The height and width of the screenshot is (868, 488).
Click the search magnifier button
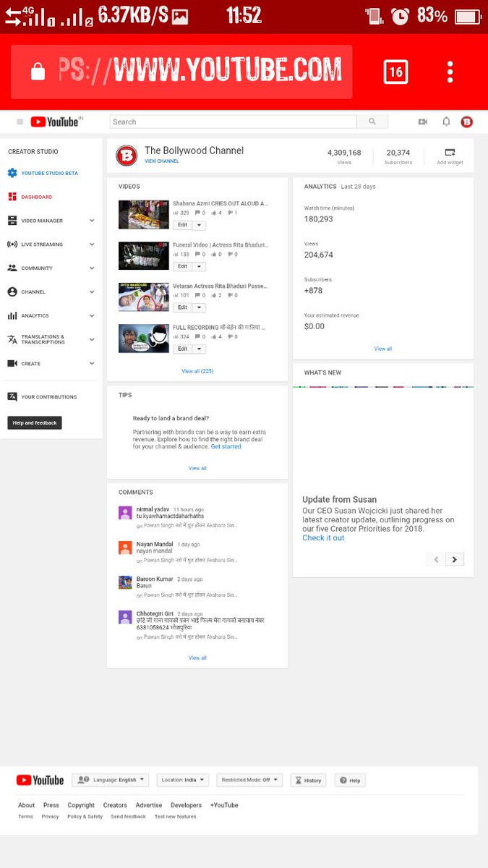click(x=372, y=122)
